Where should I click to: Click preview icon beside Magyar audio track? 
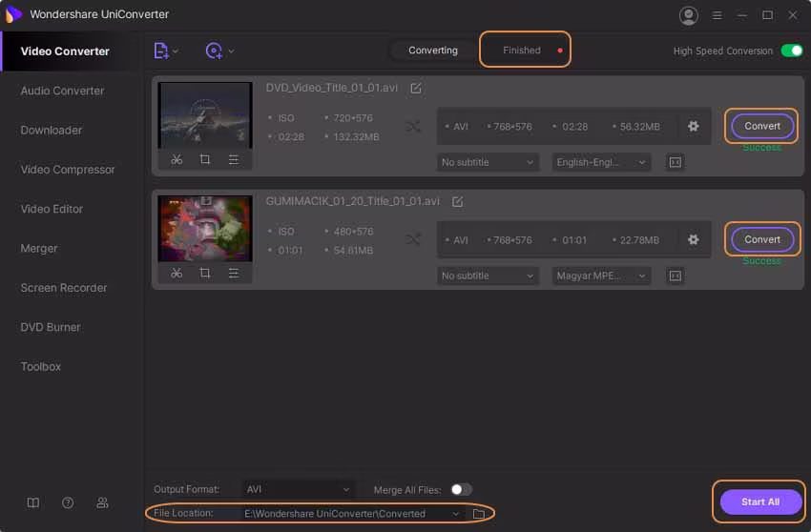point(676,276)
